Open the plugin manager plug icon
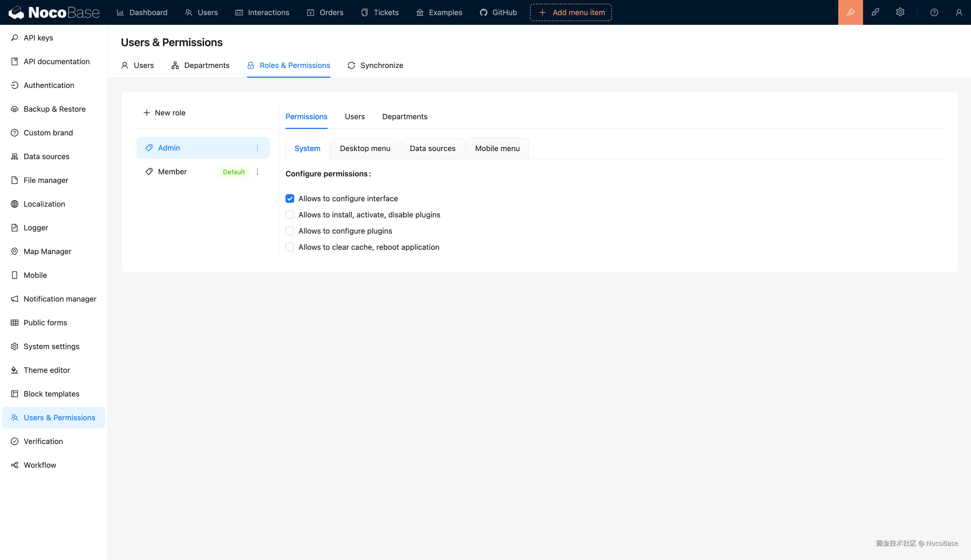The width and height of the screenshot is (971, 560). [875, 12]
